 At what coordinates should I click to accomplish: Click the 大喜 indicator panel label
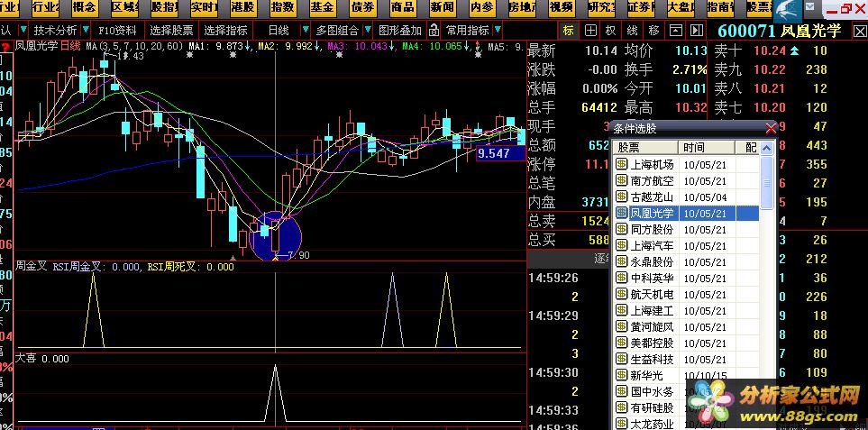[26, 359]
